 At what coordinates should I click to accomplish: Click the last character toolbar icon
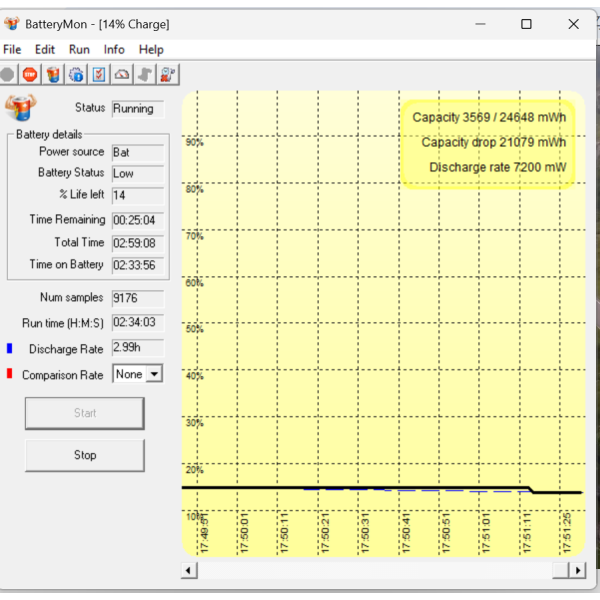168,74
